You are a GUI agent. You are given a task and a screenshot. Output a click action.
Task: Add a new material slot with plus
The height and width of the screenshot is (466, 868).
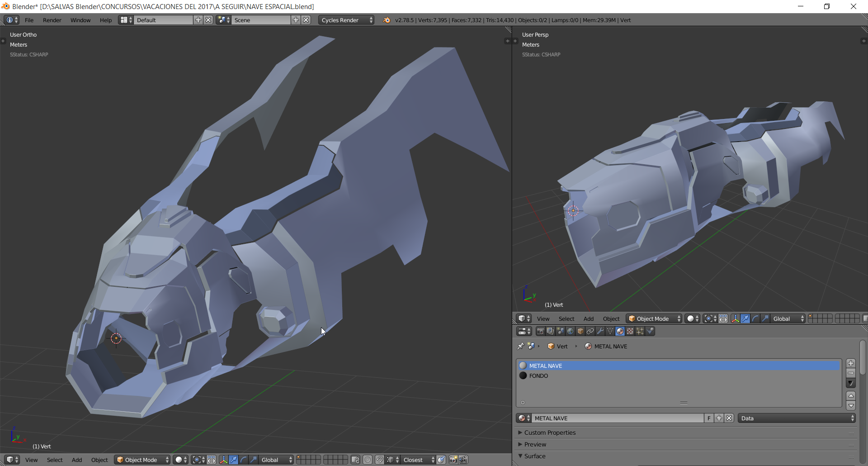pos(851,363)
